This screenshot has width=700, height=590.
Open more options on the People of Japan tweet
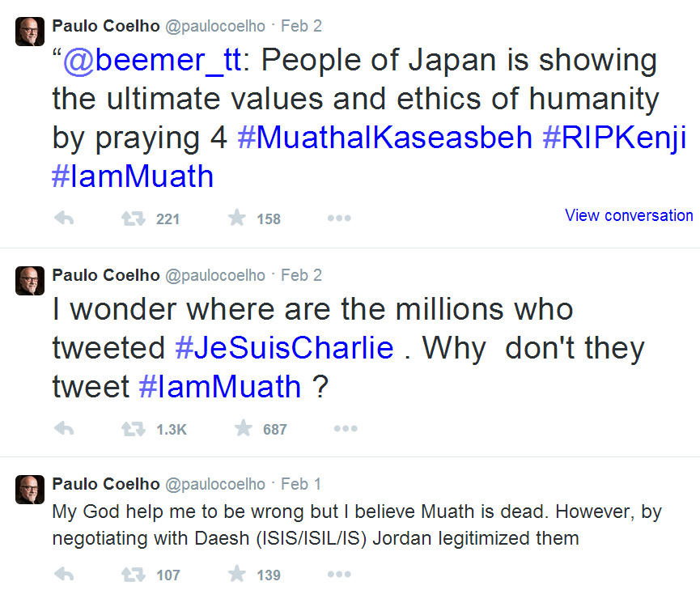point(338,218)
